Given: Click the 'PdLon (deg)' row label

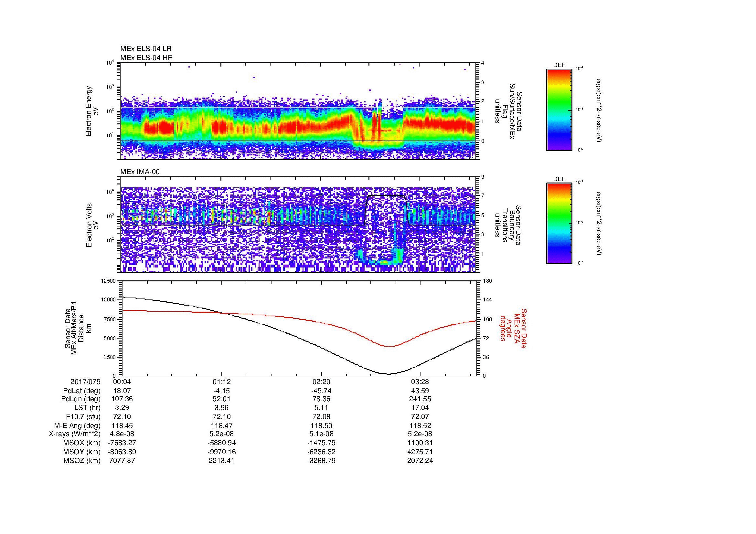Looking at the screenshot, I should [81, 399].
